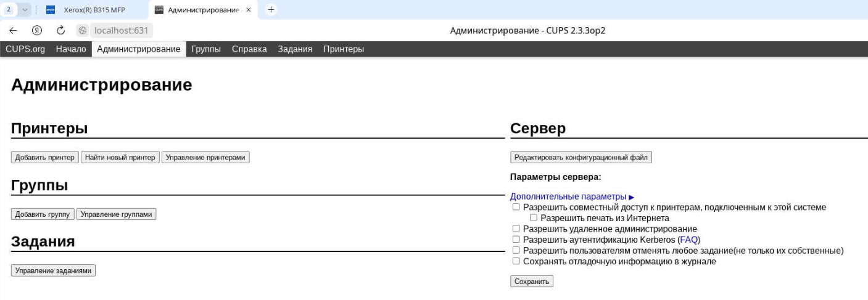Allow users to cancel any job checkbox
This screenshot has width=868, height=300.
(516, 250)
